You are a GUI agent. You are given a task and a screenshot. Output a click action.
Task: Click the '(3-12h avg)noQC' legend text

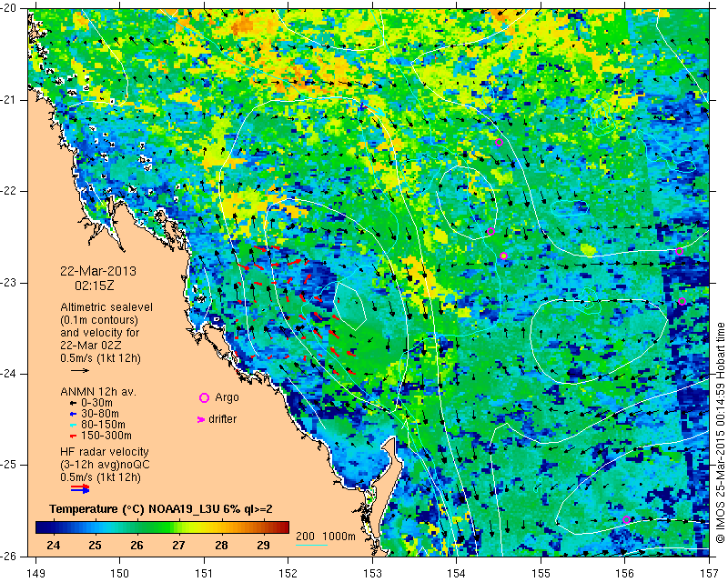point(105,465)
